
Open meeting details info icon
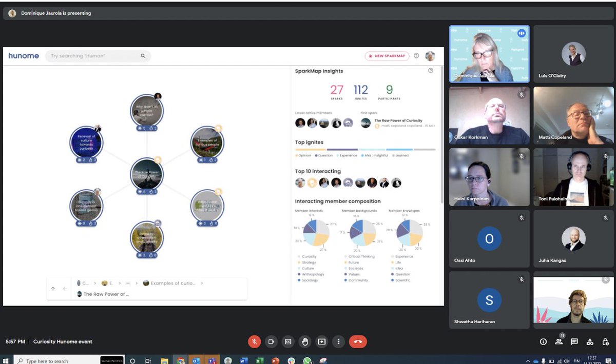(543, 341)
